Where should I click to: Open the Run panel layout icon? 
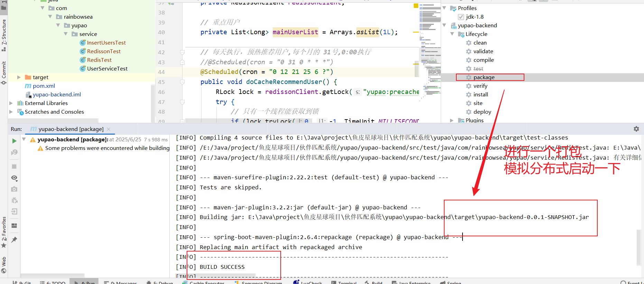tap(14, 226)
